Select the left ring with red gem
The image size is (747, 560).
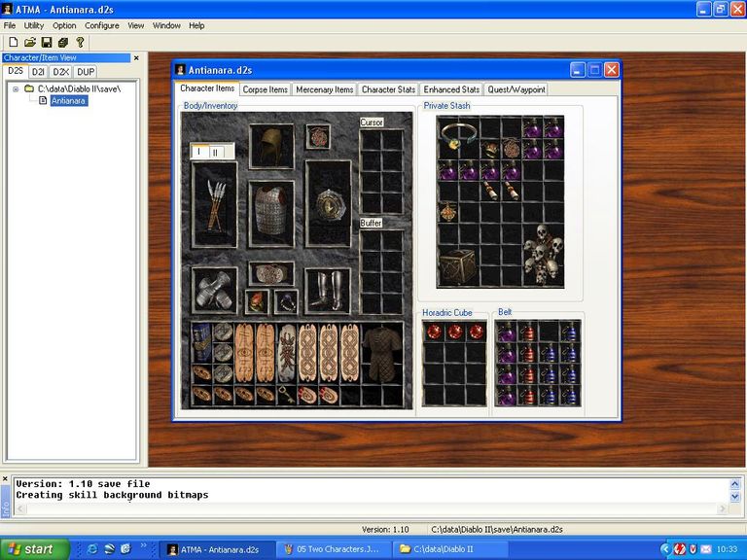coord(257,302)
